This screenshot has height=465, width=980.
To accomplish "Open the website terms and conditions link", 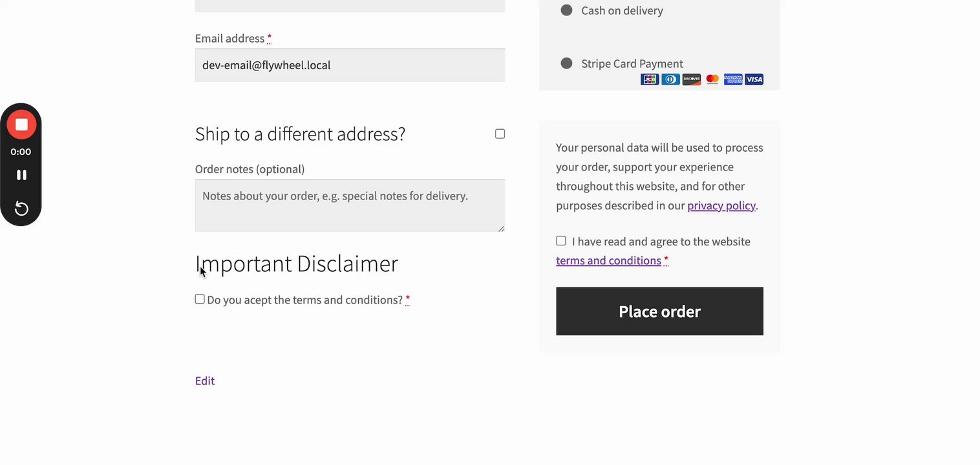I will tap(608, 260).
